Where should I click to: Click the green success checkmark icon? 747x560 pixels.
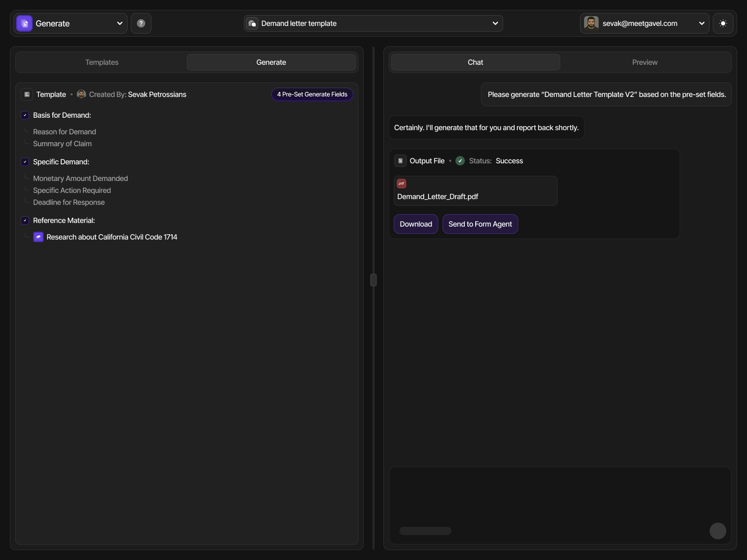click(460, 161)
